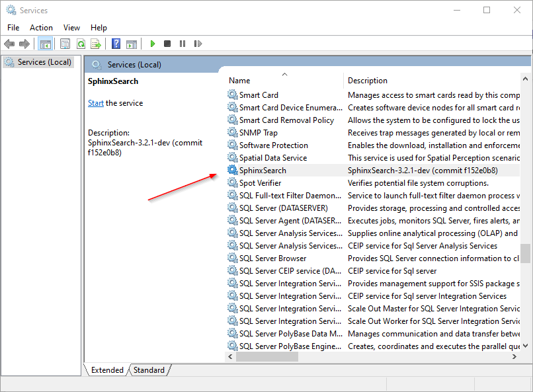This screenshot has height=392, width=533.
Task: Click vertical scrollbar down arrow
Action: (525, 346)
